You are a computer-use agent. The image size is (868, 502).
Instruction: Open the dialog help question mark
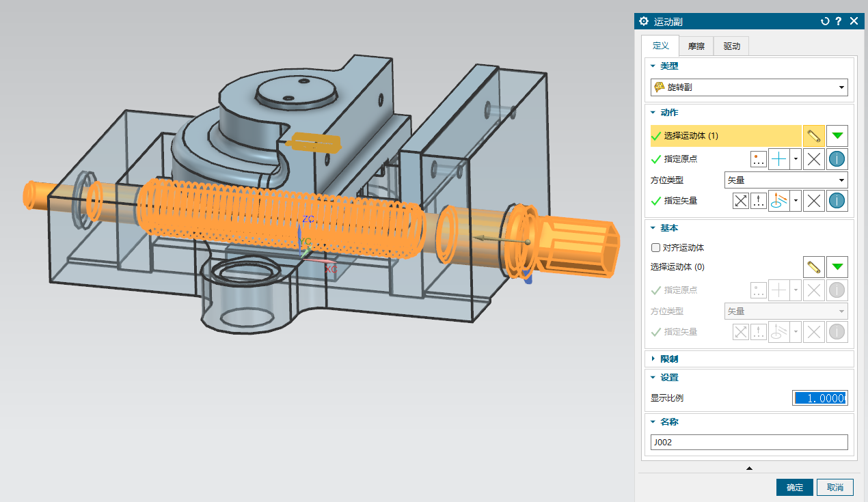coord(839,21)
